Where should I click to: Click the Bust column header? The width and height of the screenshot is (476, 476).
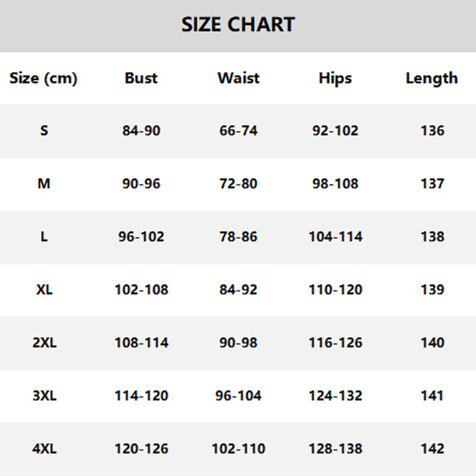(141, 78)
